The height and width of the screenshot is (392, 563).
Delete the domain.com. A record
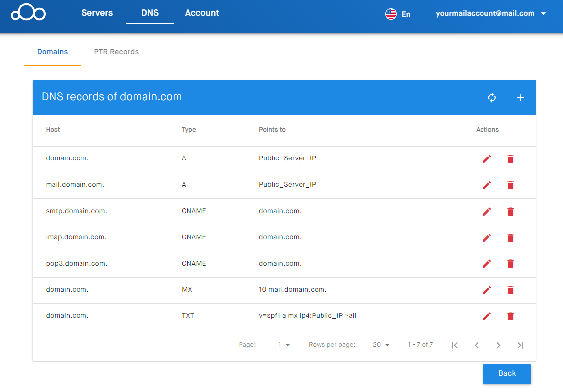(x=510, y=158)
